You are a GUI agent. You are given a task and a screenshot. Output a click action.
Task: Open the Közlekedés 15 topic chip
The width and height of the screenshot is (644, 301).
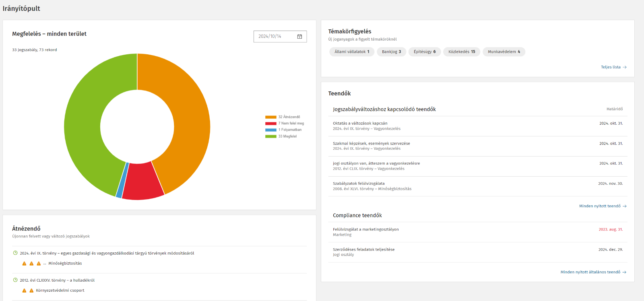[461, 52]
